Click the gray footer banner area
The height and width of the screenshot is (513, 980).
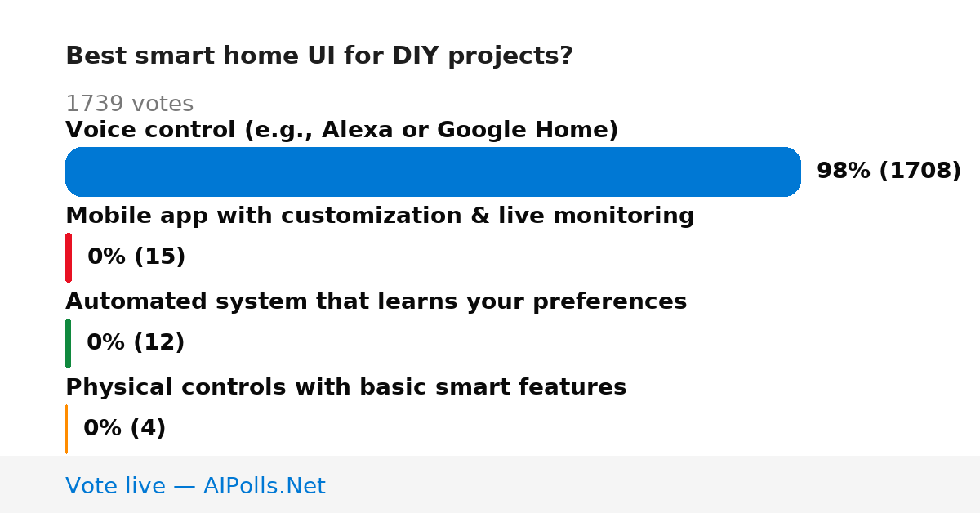490,484
